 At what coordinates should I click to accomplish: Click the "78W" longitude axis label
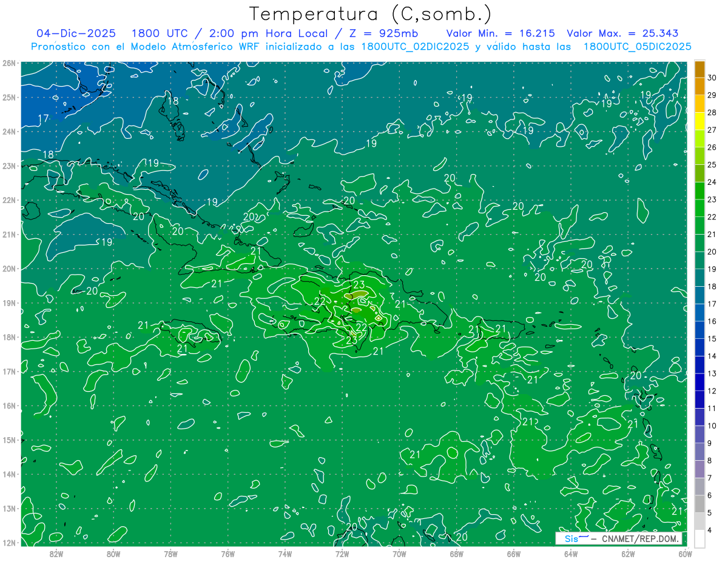point(170,554)
